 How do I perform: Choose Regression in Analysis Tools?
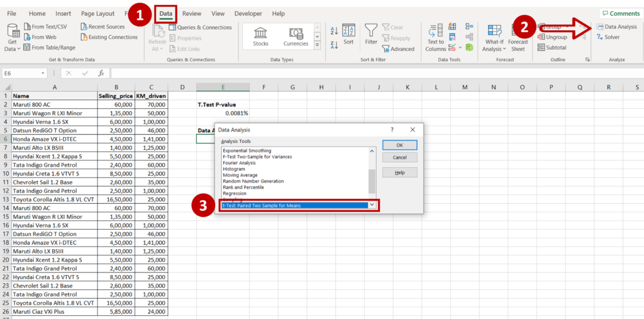click(235, 193)
